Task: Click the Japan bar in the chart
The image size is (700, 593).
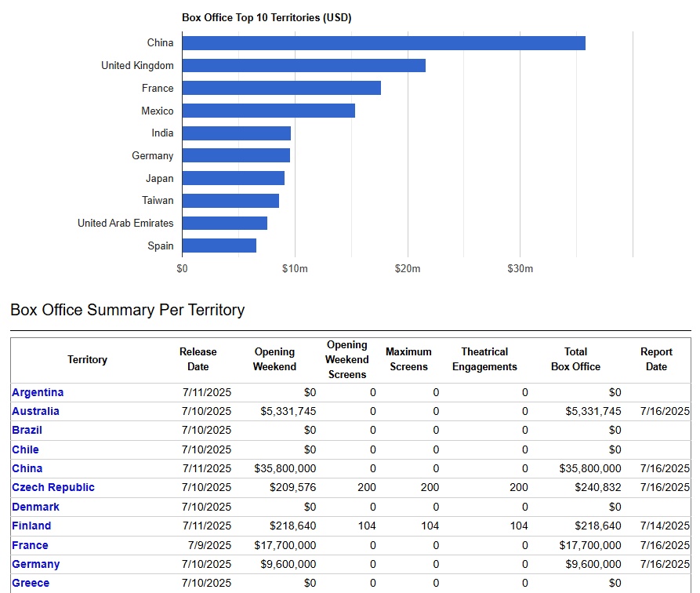Action: click(234, 178)
